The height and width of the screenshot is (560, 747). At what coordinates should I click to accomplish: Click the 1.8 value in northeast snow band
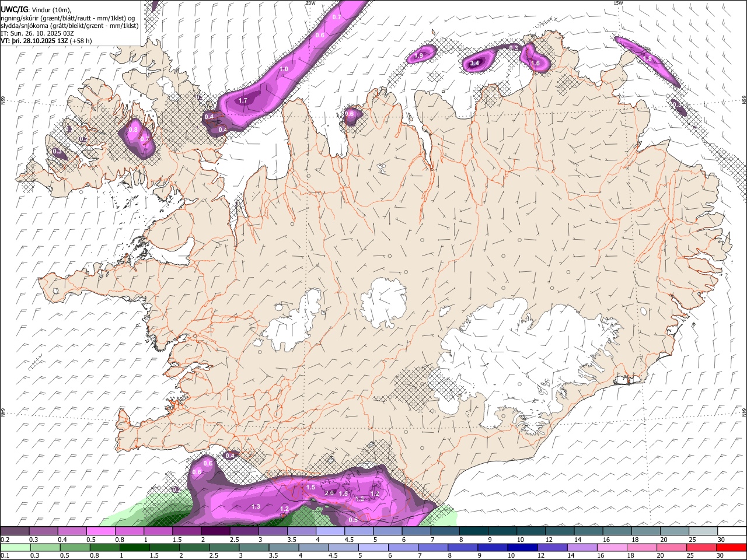(647, 58)
